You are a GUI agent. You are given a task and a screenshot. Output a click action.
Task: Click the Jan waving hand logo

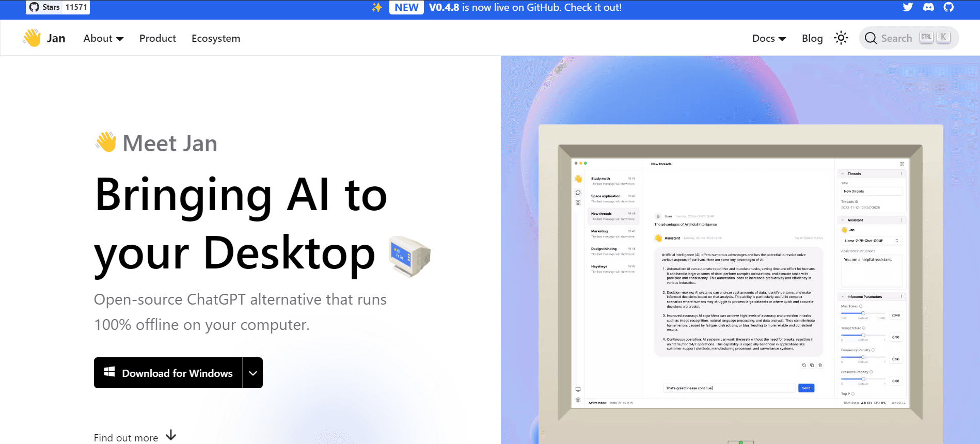click(32, 38)
